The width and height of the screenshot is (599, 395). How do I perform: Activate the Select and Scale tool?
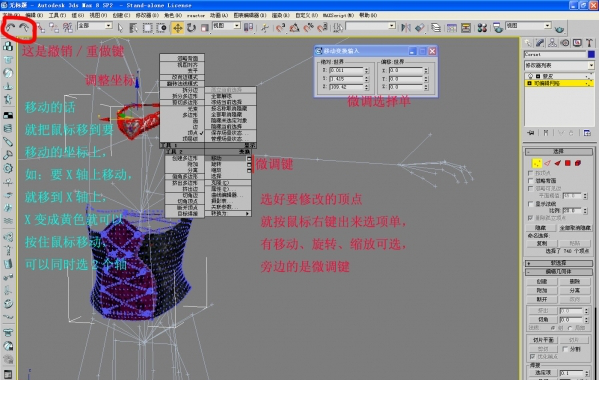205,28
